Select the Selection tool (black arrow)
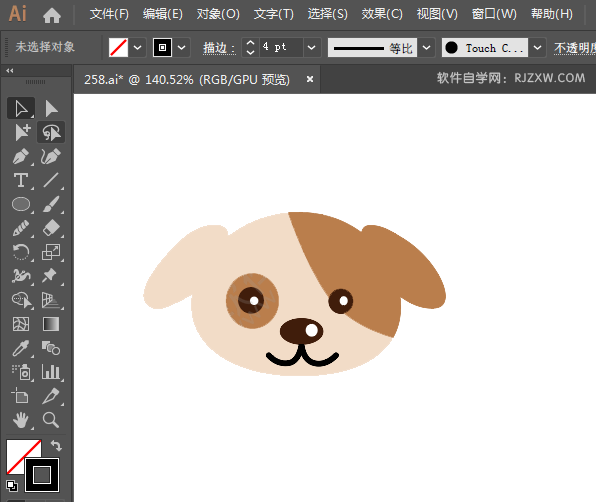Image resolution: width=596 pixels, height=502 pixels. tap(21, 108)
